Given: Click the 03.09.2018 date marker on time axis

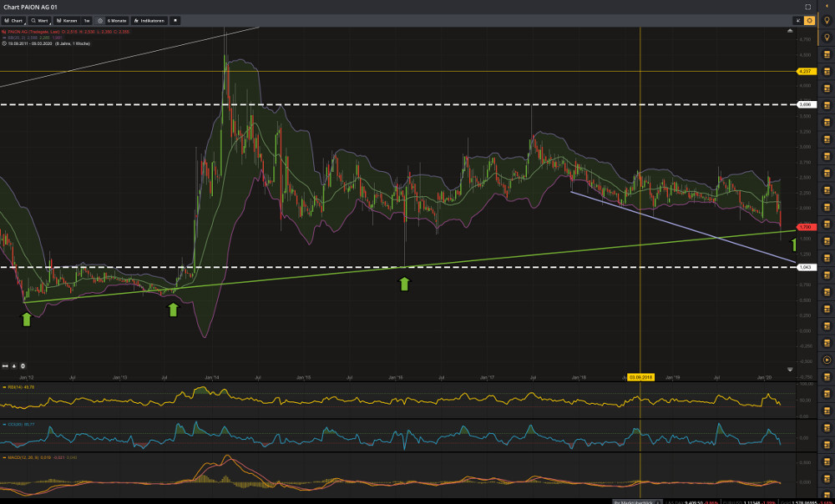Looking at the screenshot, I should [640, 377].
